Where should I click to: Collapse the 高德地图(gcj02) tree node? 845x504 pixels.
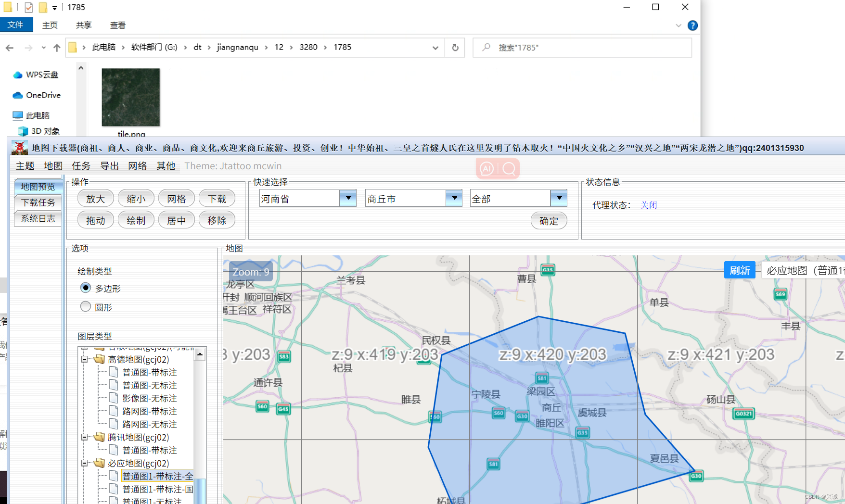coord(84,359)
